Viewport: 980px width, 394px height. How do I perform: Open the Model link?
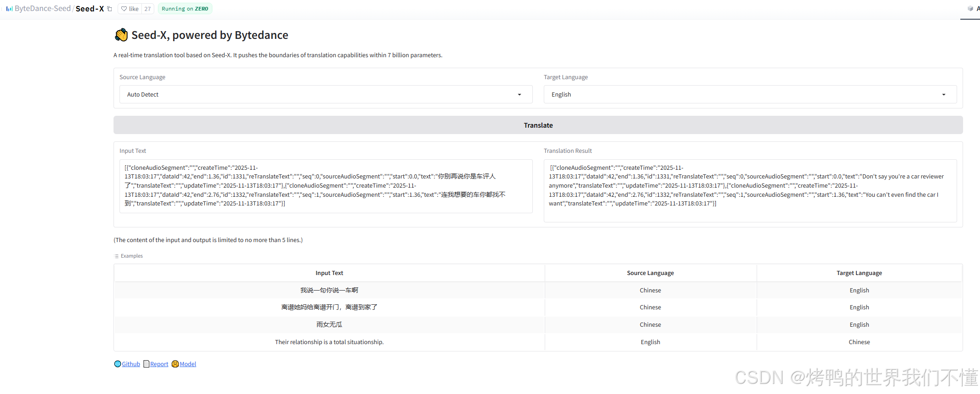point(188,364)
